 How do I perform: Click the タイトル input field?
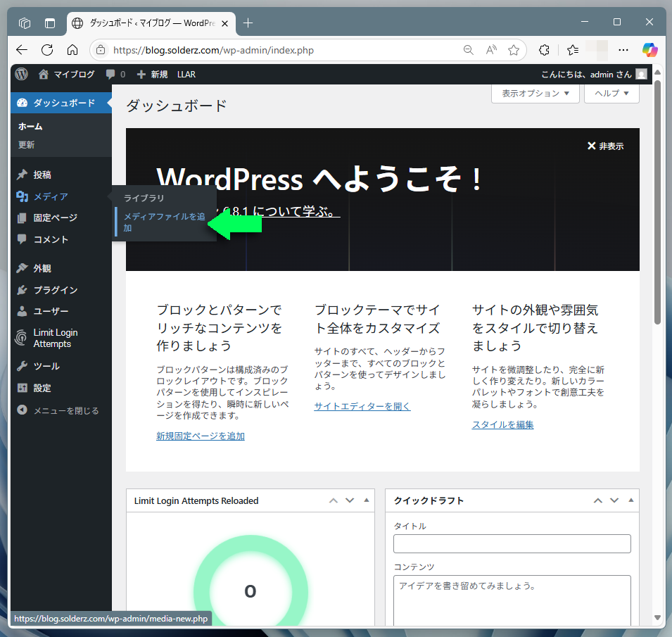click(512, 544)
